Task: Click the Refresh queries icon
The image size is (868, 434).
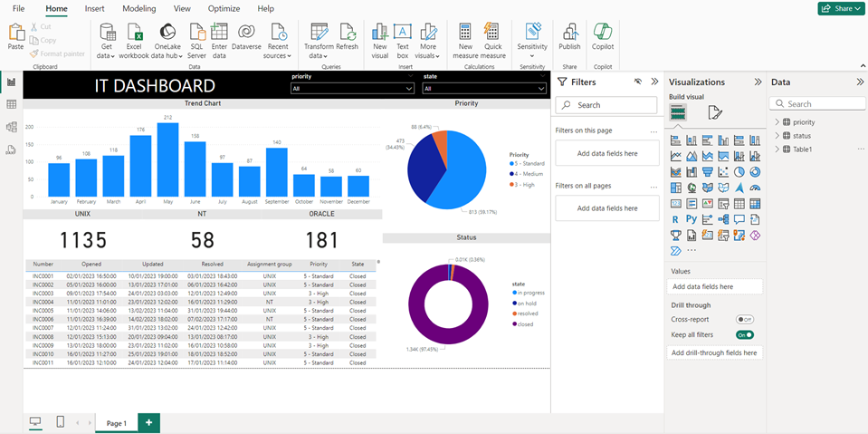Action: pyautogui.click(x=347, y=36)
